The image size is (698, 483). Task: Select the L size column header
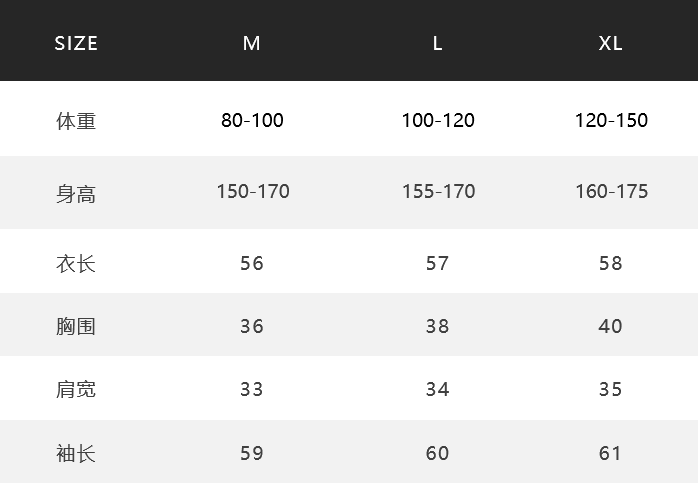(438, 44)
